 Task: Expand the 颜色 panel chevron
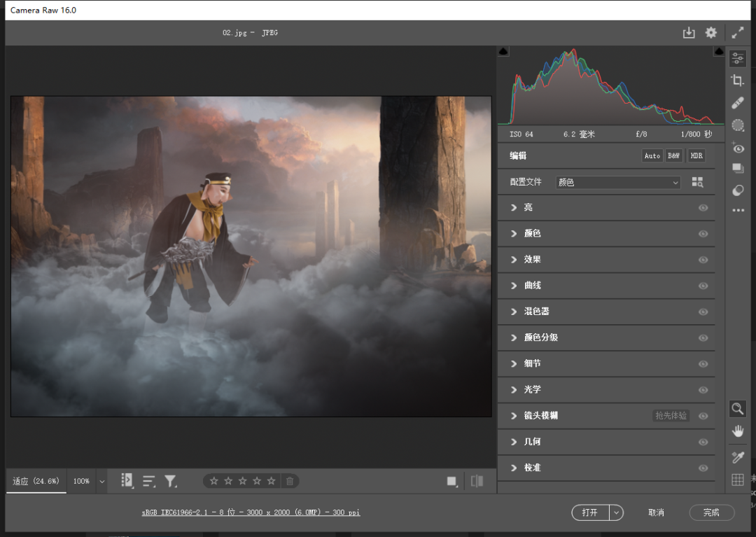click(x=514, y=234)
